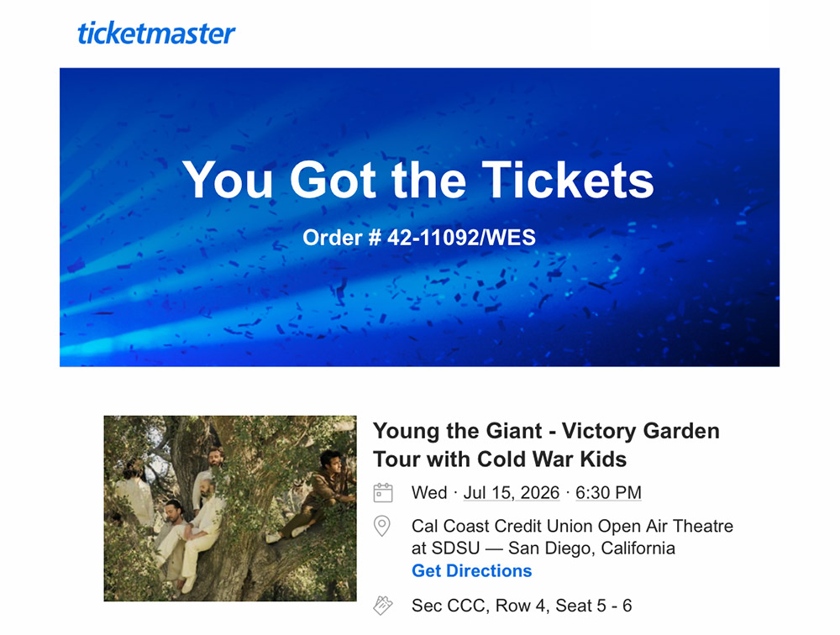Click the You Got the Tickets heading
Viewport: 840px width, 635px height.
(x=420, y=180)
